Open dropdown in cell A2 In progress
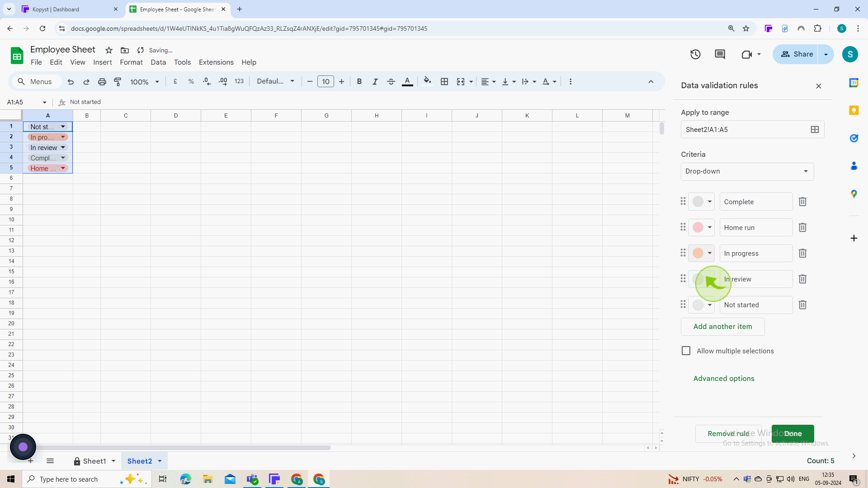Image resolution: width=868 pixels, height=488 pixels. [x=63, y=137]
